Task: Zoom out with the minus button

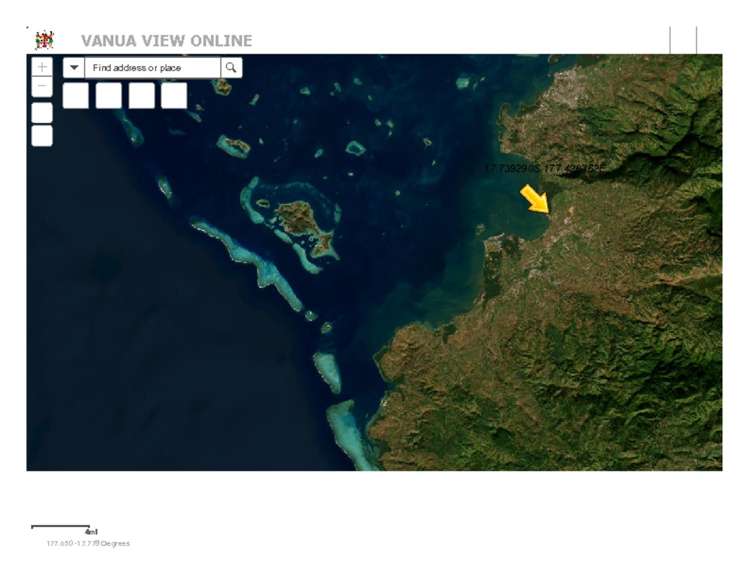Action: click(x=42, y=86)
